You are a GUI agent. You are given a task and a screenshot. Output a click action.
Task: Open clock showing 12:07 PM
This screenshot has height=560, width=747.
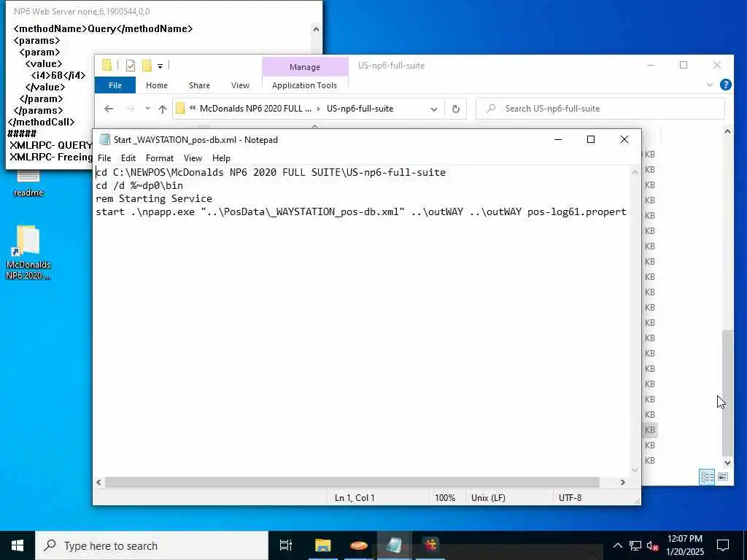pos(684,545)
